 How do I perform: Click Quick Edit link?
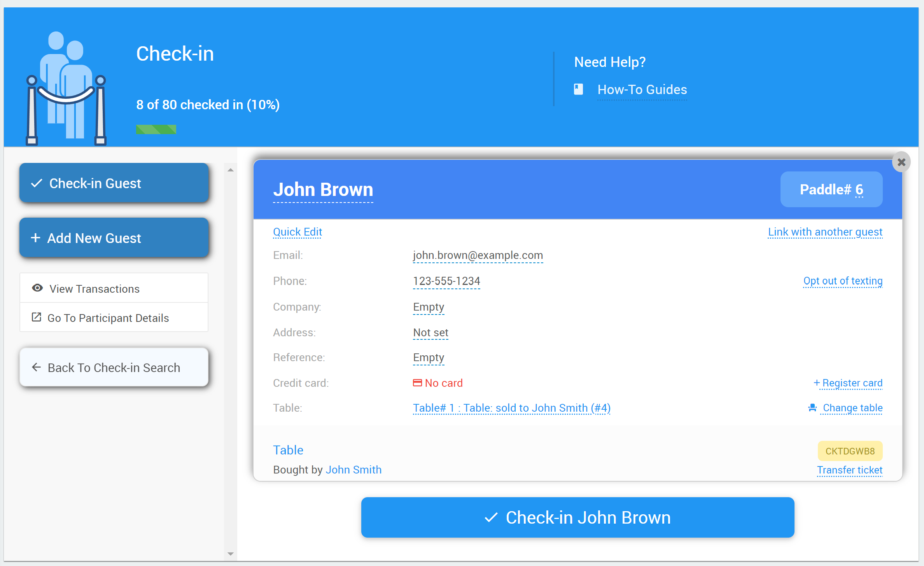point(297,232)
